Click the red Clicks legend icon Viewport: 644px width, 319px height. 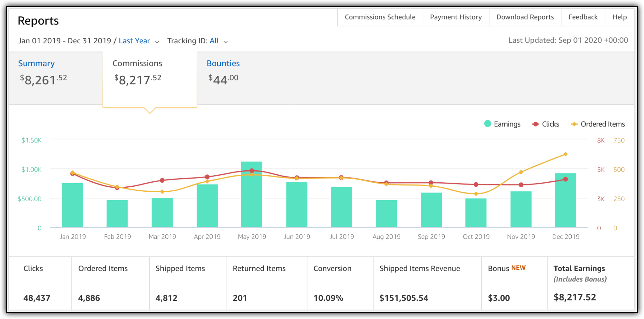[535, 124]
